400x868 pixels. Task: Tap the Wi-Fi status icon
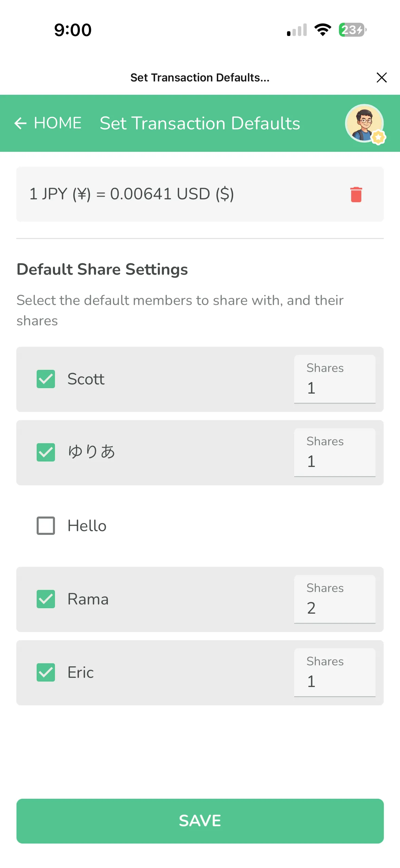(x=323, y=30)
